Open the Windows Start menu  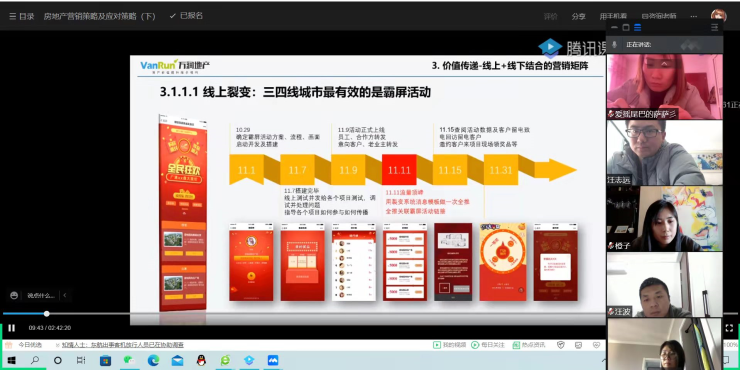coord(11,361)
